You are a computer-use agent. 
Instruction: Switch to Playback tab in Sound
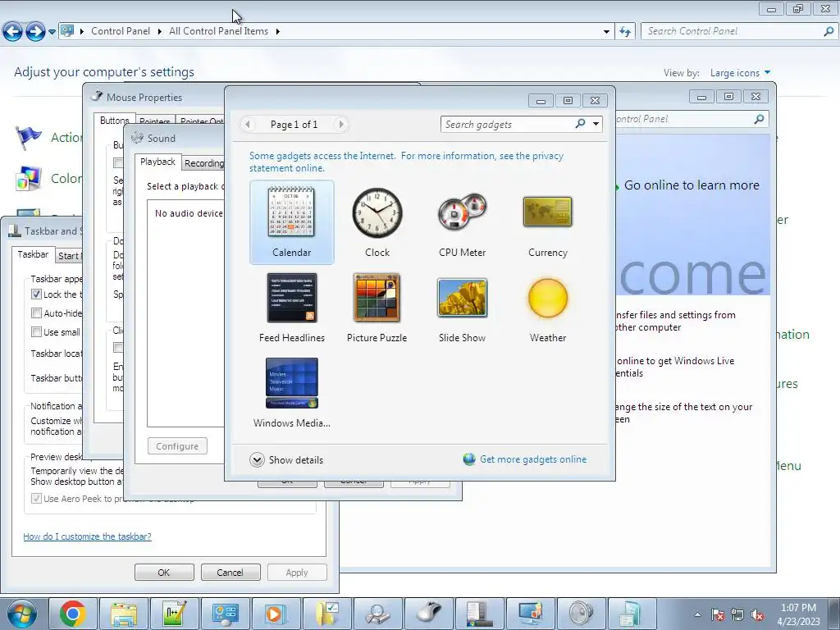pos(157,162)
